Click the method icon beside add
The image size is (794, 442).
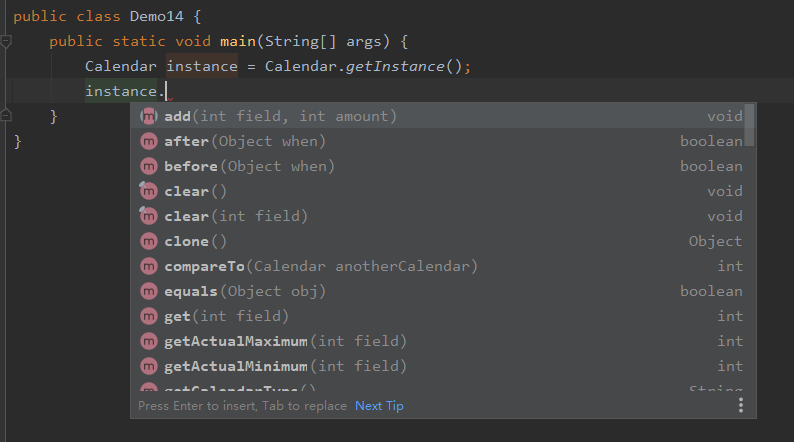pyautogui.click(x=149, y=116)
